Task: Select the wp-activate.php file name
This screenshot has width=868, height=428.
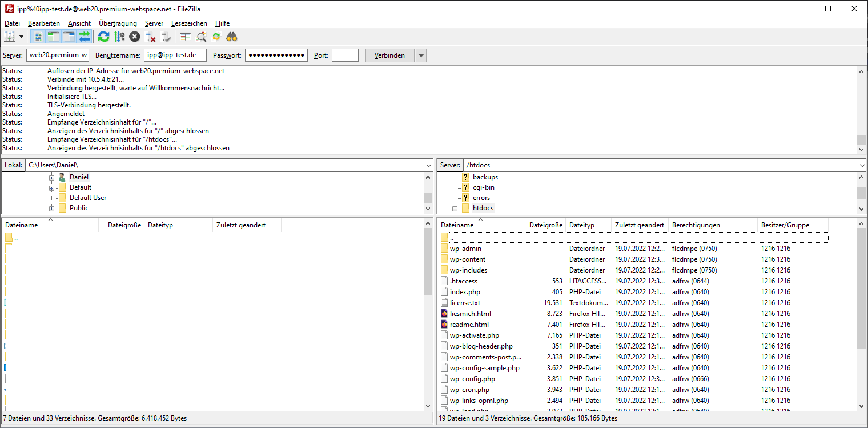Action: (x=475, y=335)
